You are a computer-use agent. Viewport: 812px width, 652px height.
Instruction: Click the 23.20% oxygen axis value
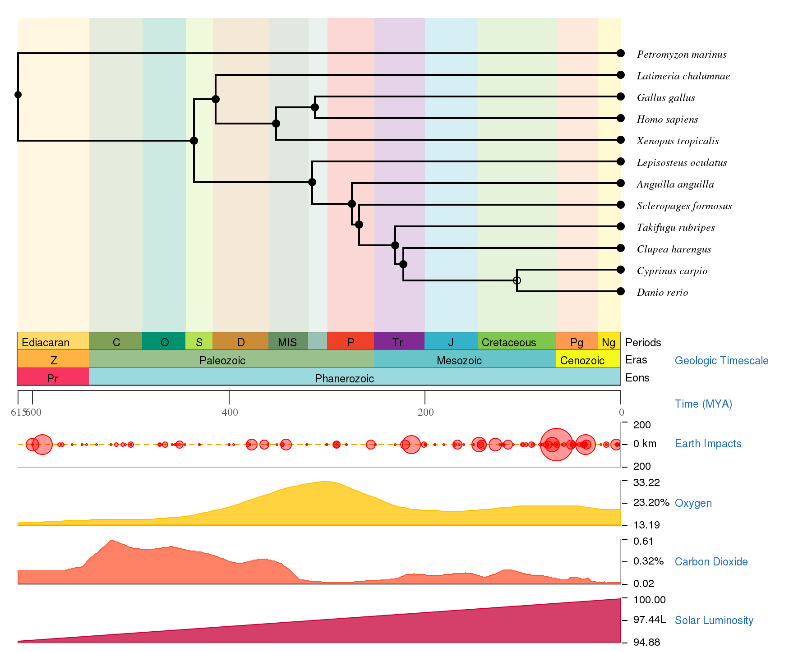click(651, 502)
